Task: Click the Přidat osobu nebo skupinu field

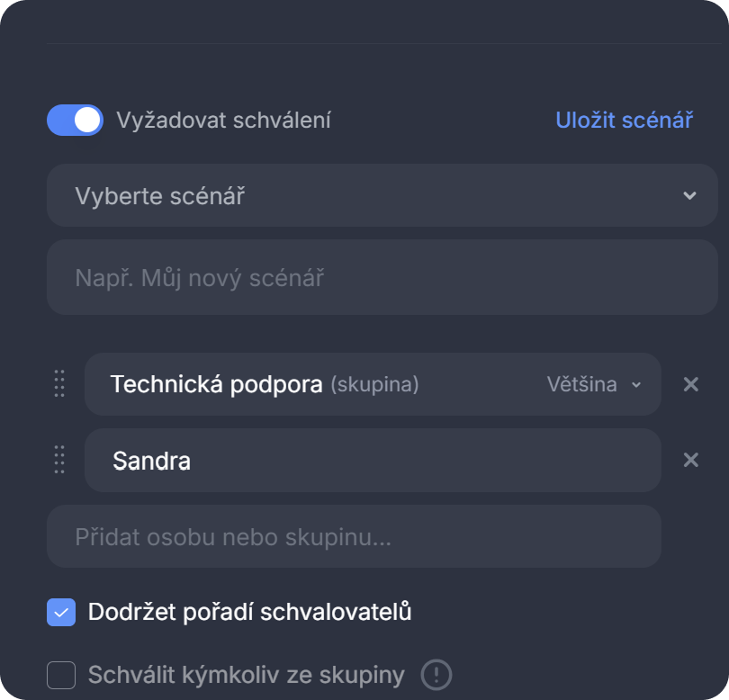Action: (354, 537)
